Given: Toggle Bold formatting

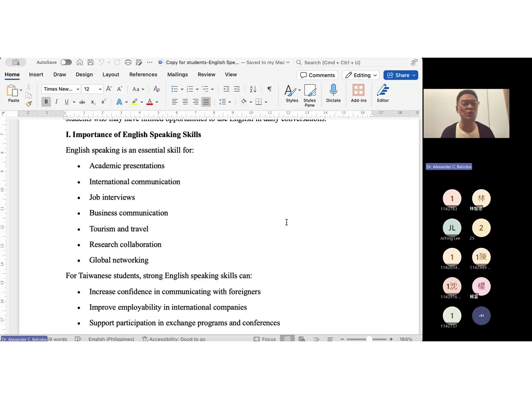Looking at the screenshot, I should [46, 102].
